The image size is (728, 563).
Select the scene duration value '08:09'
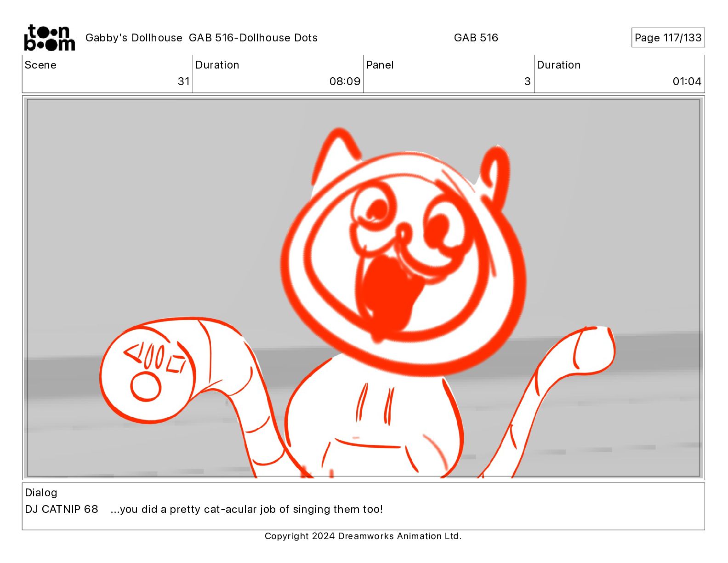tap(345, 81)
